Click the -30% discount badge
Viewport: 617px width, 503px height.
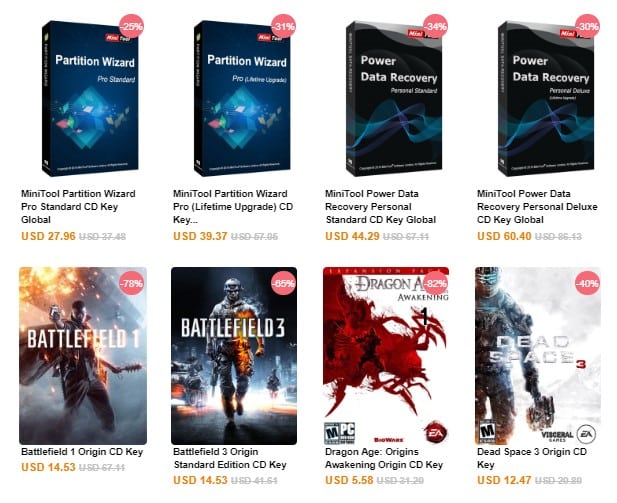coord(587,26)
